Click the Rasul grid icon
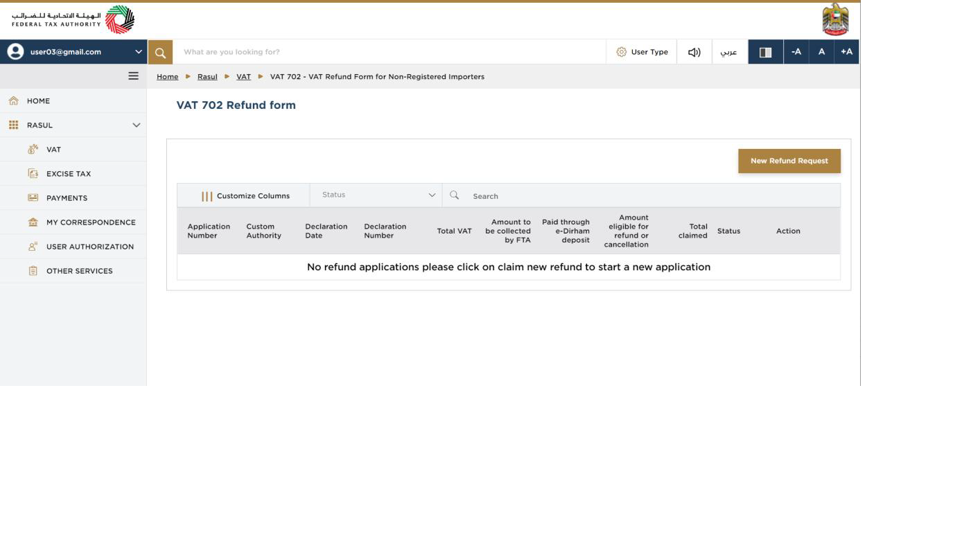980x555 pixels. point(13,125)
